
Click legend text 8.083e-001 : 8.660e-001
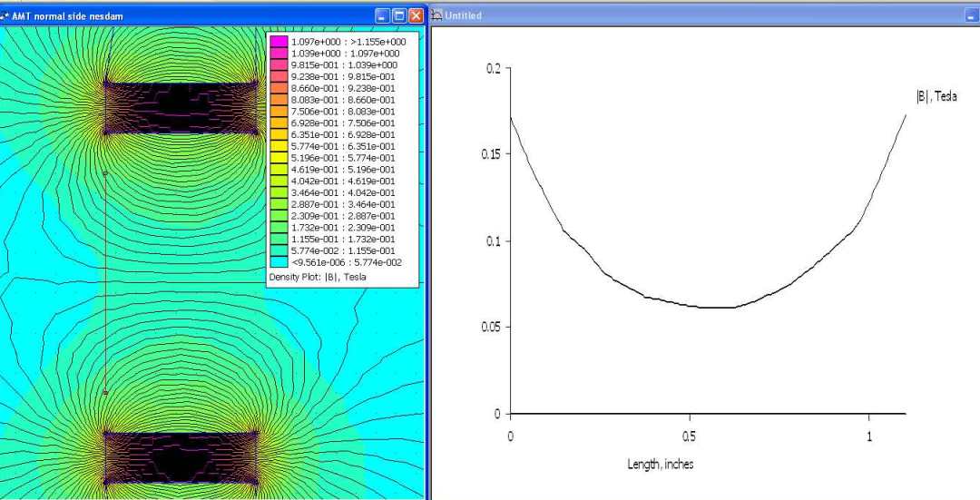[x=343, y=100]
